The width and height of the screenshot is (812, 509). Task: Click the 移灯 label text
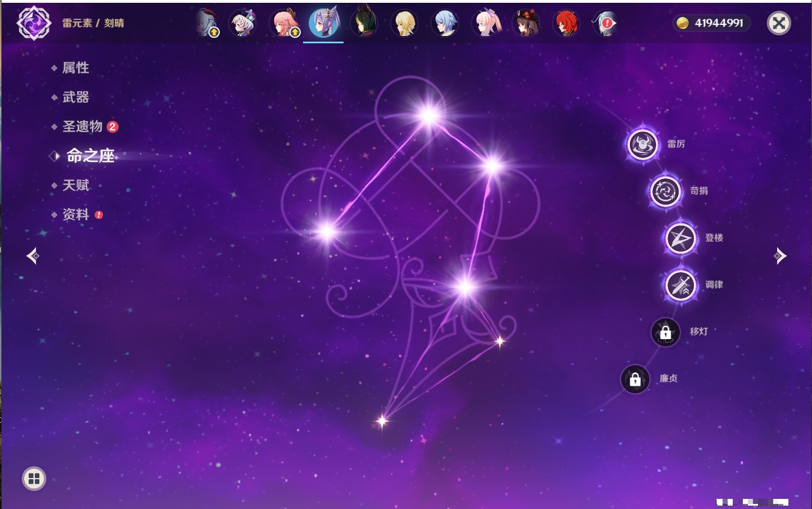tap(699, 331)
